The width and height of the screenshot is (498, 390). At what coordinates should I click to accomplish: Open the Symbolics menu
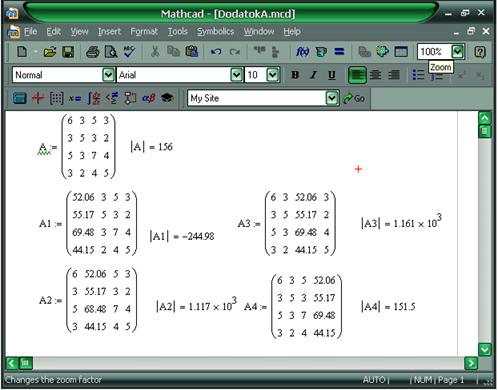point(215,32)
